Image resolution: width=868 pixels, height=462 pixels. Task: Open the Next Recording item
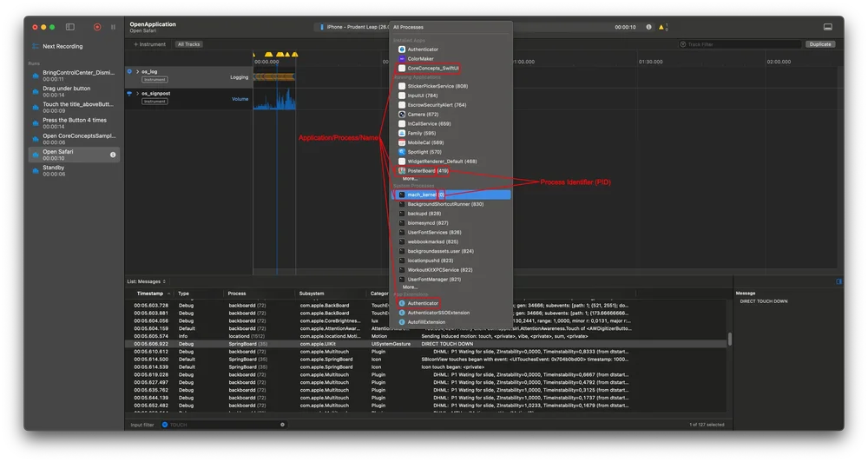click(62, 47)
